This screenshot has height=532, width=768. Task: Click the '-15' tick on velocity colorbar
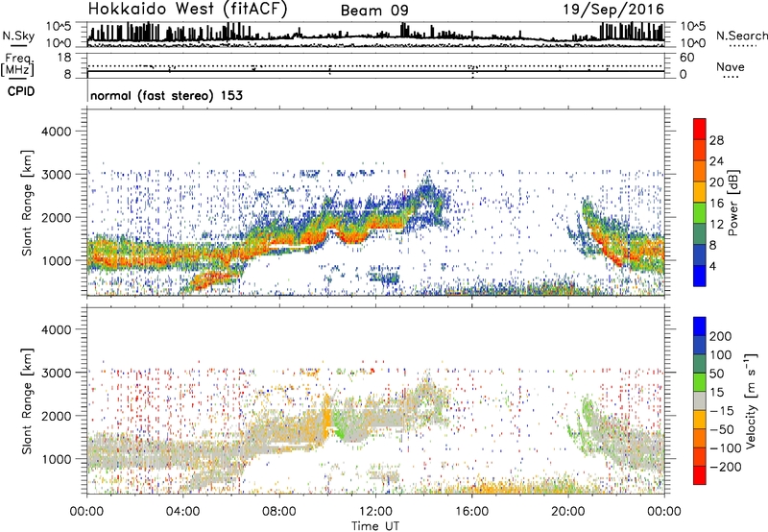(722, 411)
